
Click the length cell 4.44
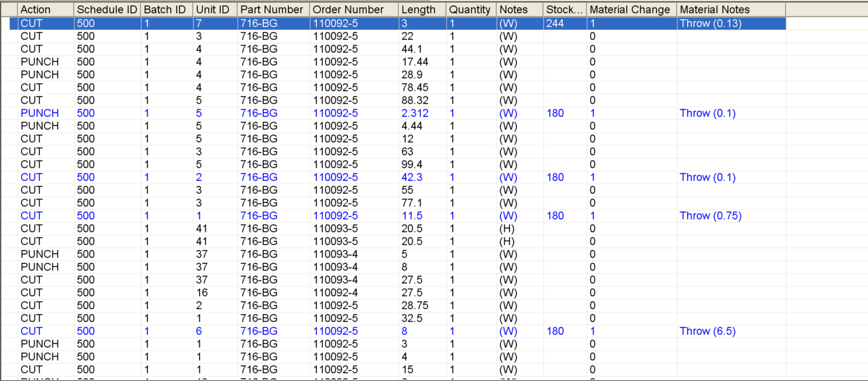pos(412,126)
